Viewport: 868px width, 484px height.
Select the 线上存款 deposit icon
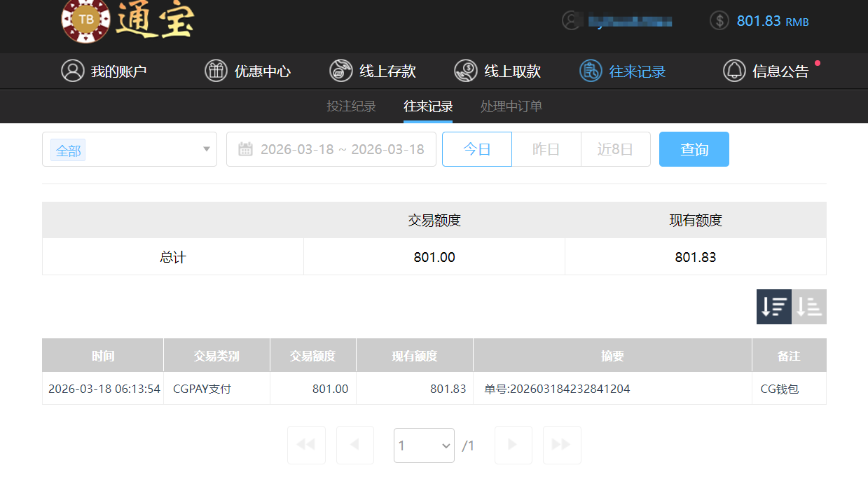coord(340,70)
